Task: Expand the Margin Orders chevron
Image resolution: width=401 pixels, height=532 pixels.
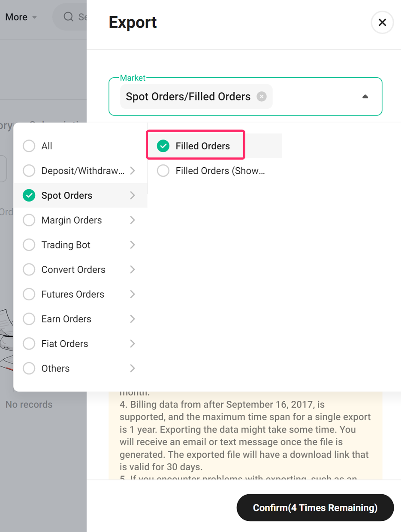Action: tap(133, 220)
